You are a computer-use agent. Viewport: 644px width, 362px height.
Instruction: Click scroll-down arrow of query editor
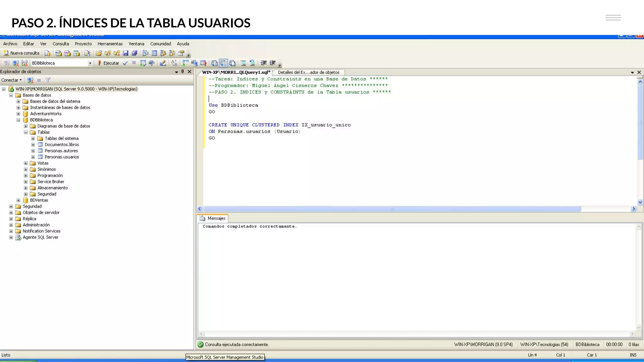coord(640,202)
